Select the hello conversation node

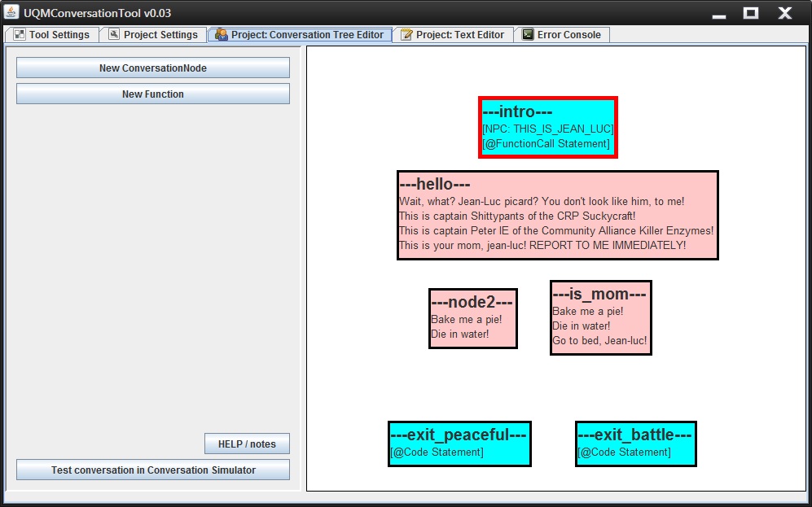(x=557, y=216)
